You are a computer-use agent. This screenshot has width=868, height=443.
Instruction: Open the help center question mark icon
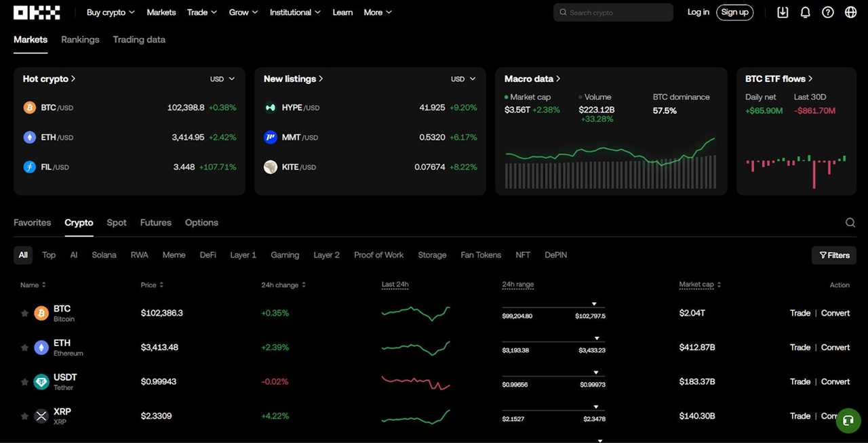pos(827,12)
